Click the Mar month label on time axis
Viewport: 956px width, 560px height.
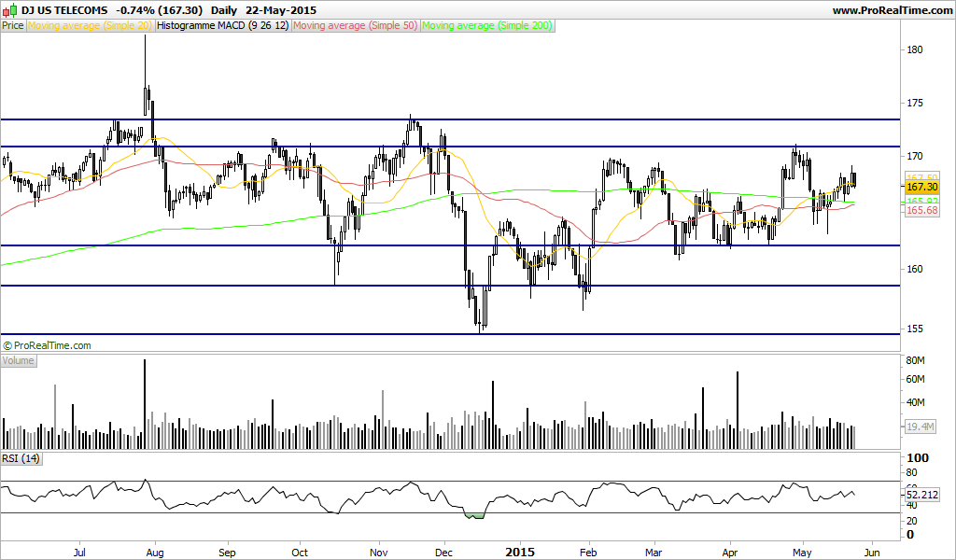point(654,553)
